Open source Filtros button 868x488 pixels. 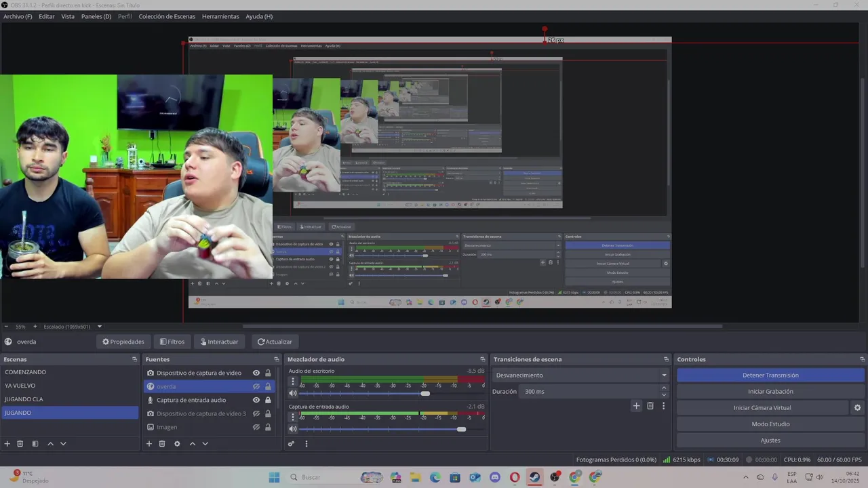point(172,342)
